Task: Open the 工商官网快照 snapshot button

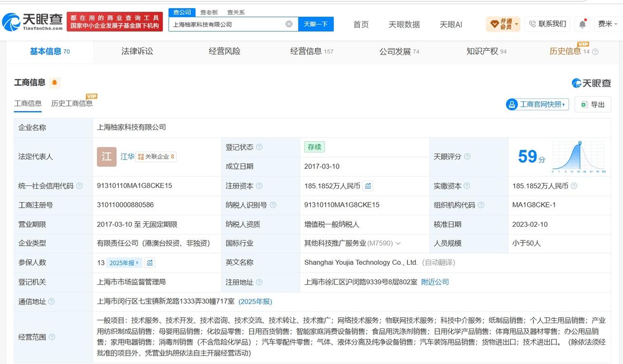Action: (x=537, y=104)
